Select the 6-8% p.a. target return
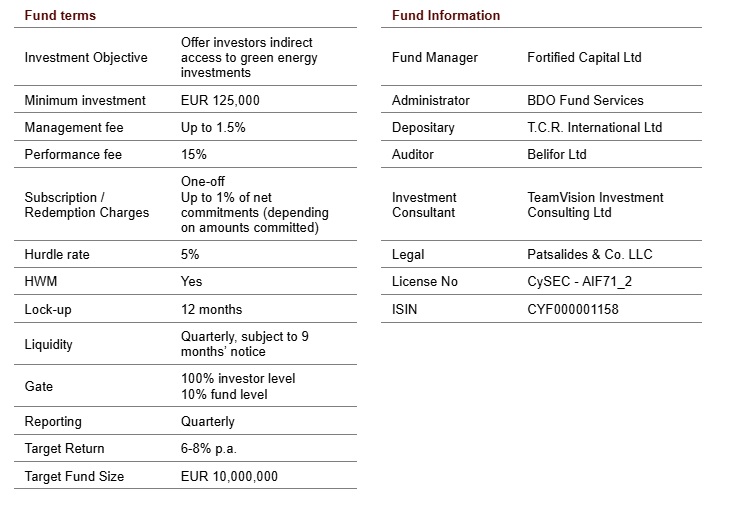This screenshot has height=507, width=755. (x=209, y=449)
